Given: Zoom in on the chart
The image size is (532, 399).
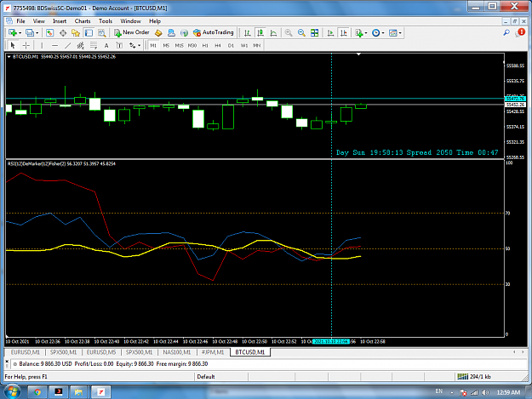Looking at the screenshot, I should coord(289,33).
